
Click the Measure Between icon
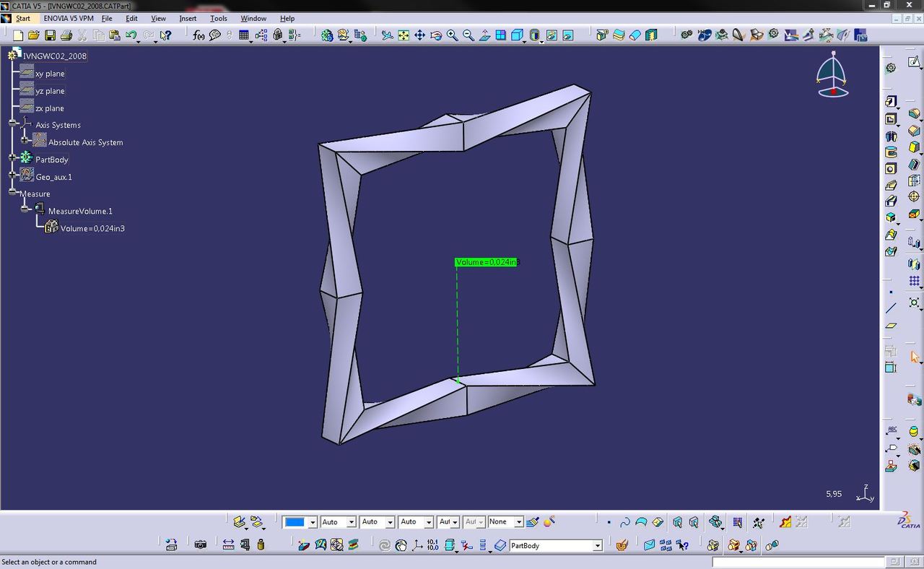228,545
